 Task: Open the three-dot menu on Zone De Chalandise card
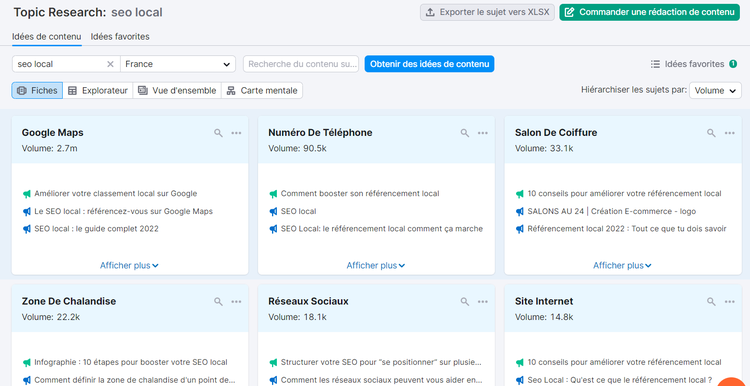(236, 301)
